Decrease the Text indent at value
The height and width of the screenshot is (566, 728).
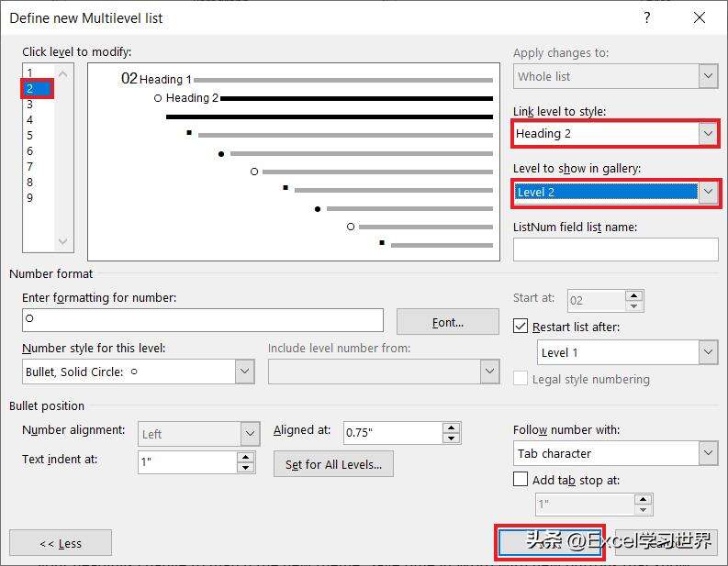pos(246,468)
